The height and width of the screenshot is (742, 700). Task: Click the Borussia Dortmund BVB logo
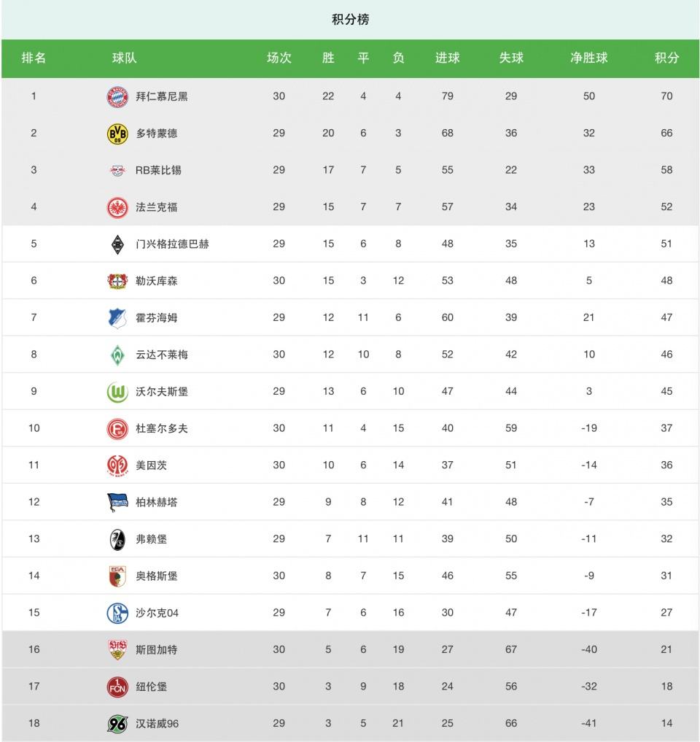click(x=117, y=134)
